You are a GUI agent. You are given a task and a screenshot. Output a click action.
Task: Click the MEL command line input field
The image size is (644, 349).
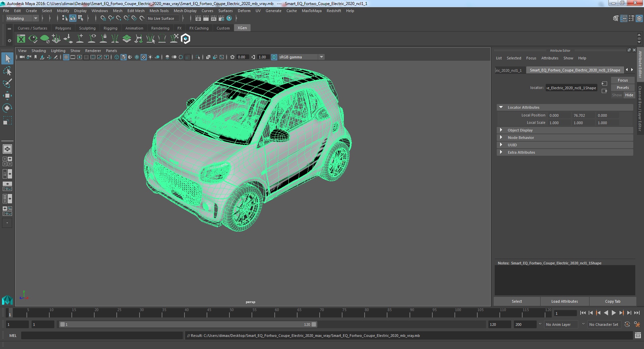102,335
